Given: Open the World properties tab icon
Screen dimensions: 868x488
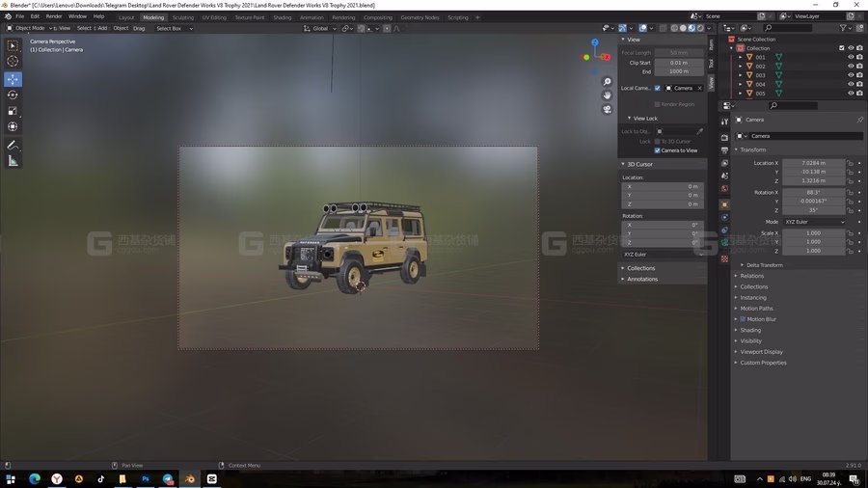Looking at the screenshot, I should coord(724,189).
